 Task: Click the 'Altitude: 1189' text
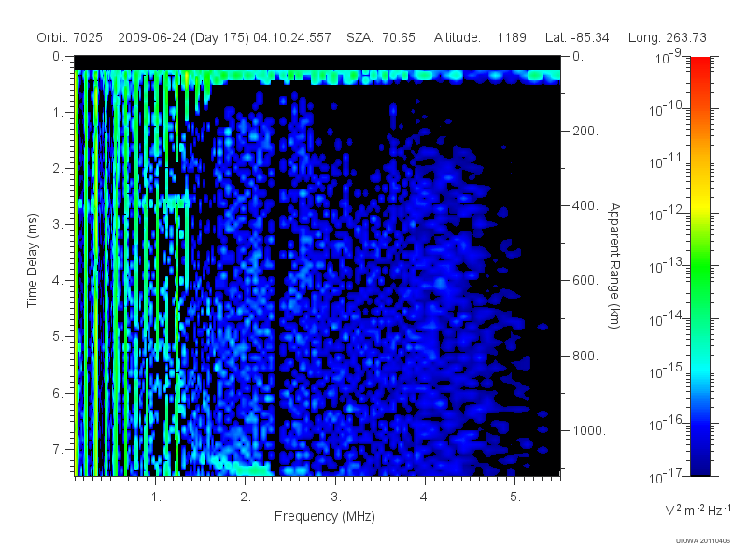[480, 37]
